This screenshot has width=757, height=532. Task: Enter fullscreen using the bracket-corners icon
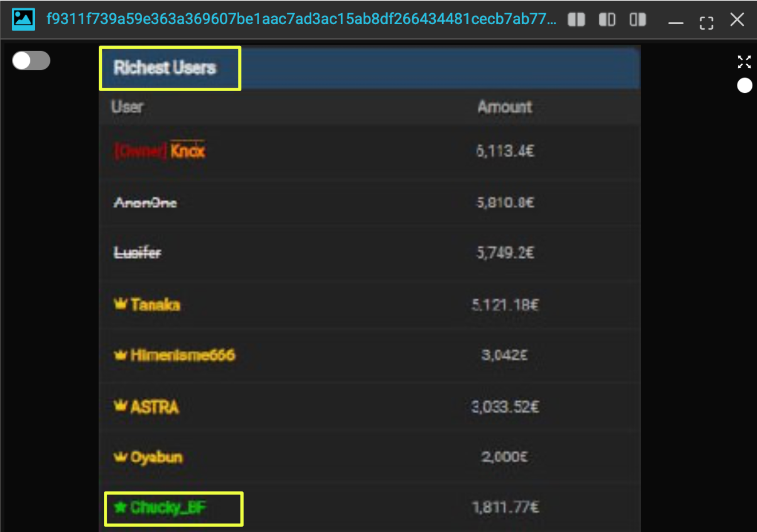pyautogui.click(x=707, y=22)
